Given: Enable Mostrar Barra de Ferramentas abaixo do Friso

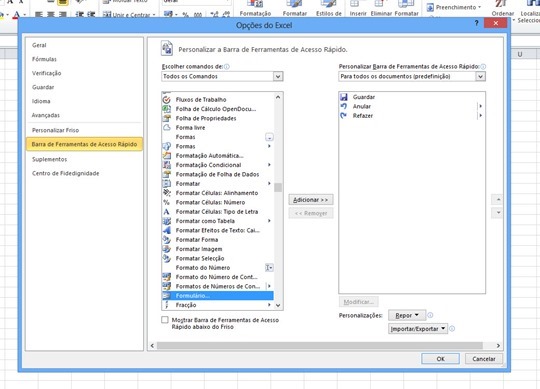Looking at the screenshot, I should click(165, 320).
